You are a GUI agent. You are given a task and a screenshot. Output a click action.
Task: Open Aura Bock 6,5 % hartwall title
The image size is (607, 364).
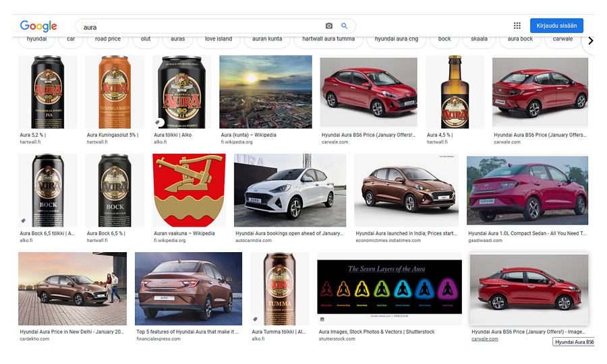[x=106, y=233]
